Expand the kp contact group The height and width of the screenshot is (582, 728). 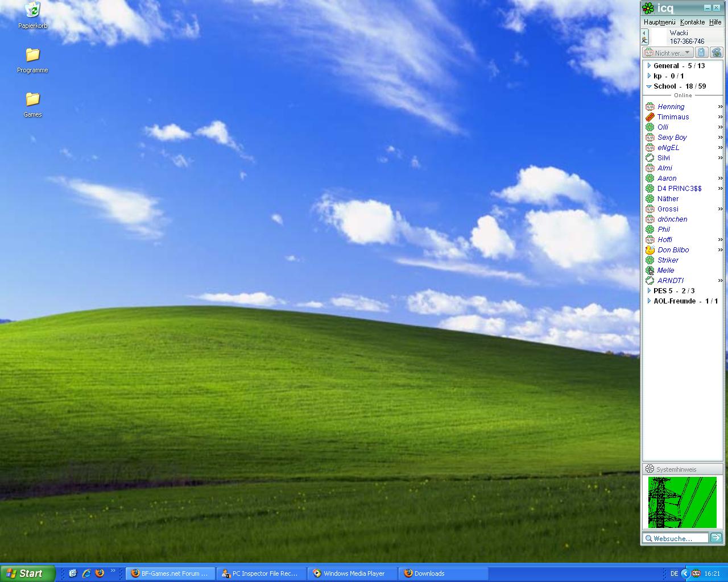649,76
